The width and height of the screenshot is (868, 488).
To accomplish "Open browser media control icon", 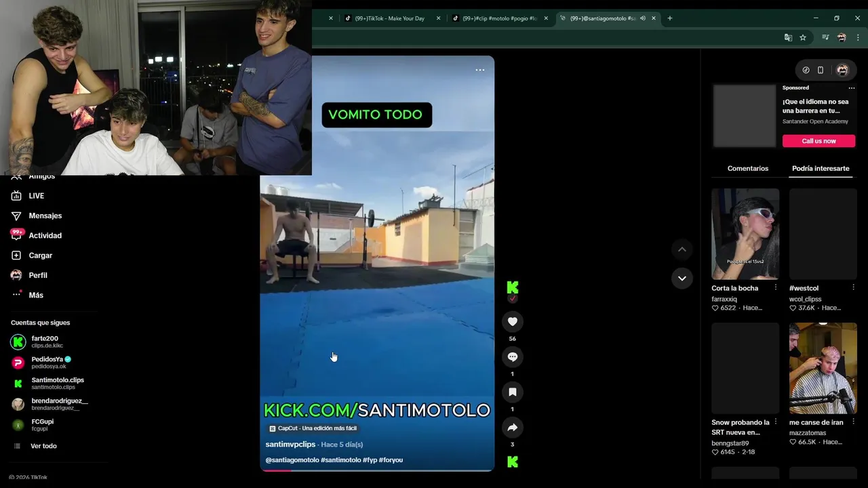I will click(825, 38).
